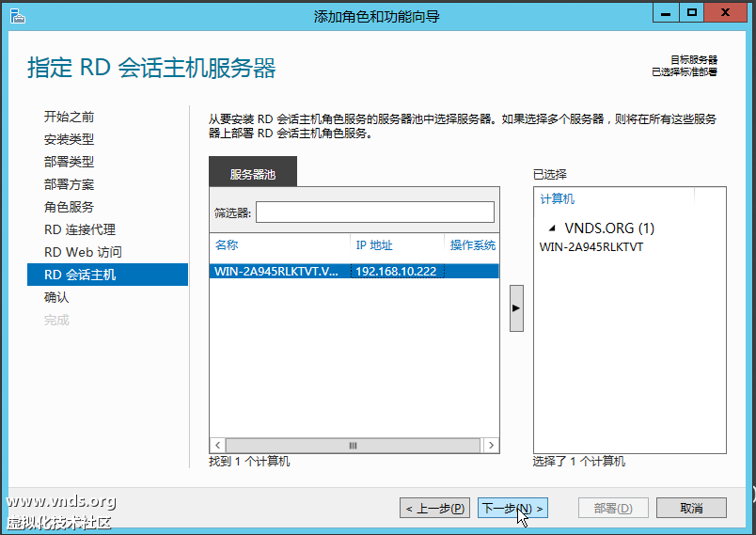This screenshot has width=756, height=535.
Task: Go to 安装类型 step
Action: coord(69,139)
